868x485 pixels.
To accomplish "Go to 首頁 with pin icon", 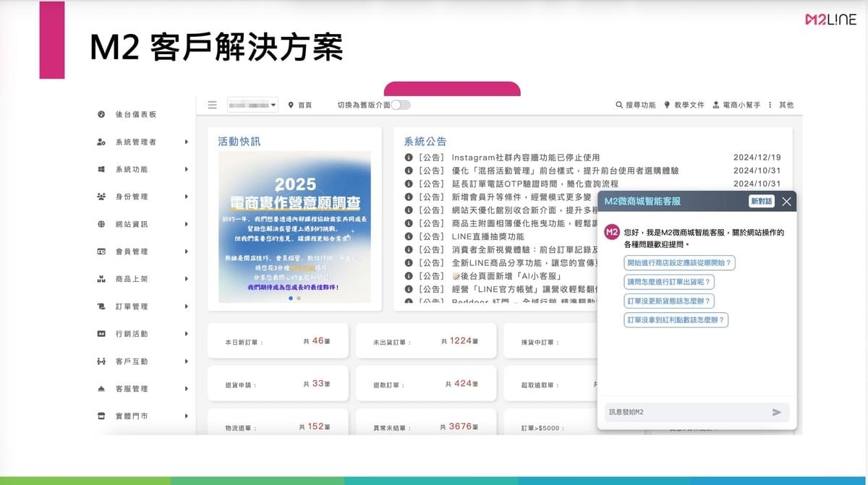I will [300, 105].
